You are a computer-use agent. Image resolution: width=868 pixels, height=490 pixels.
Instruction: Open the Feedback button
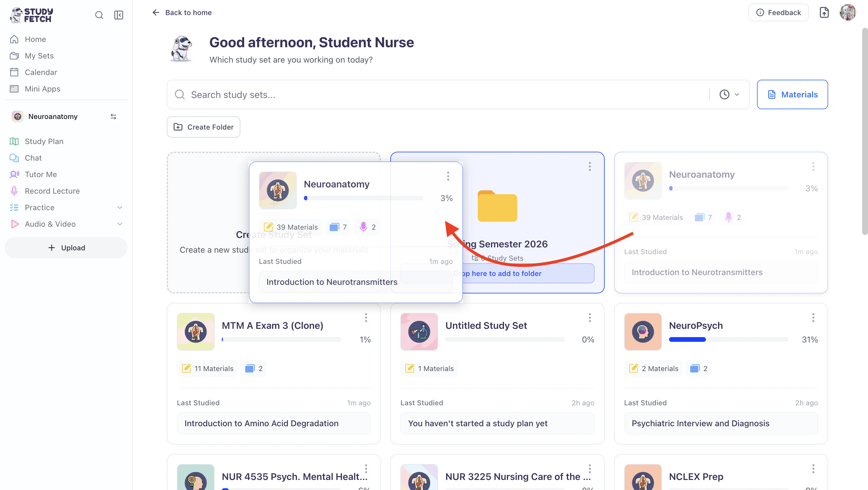pos(778,12)
